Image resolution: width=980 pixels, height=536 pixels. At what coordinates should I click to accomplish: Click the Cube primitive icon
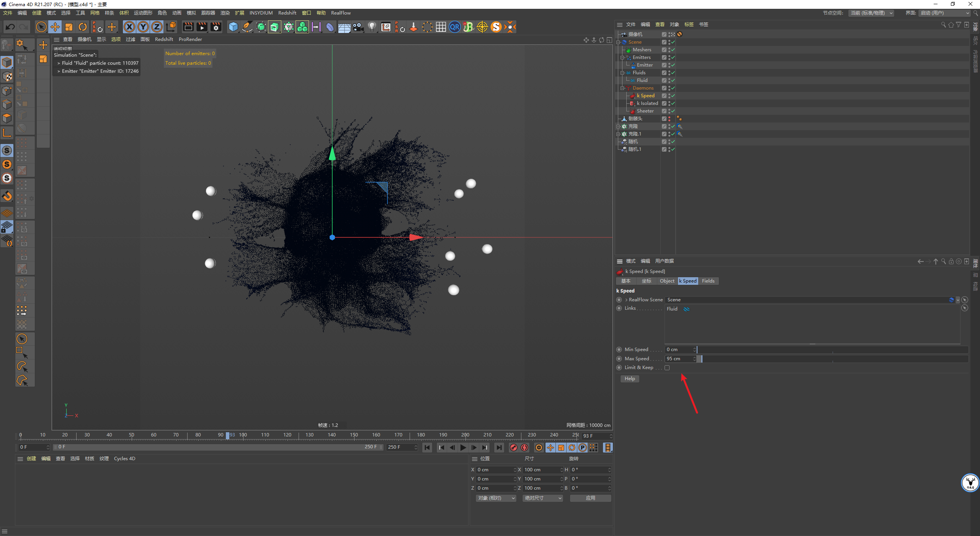(x=233, y=27)
